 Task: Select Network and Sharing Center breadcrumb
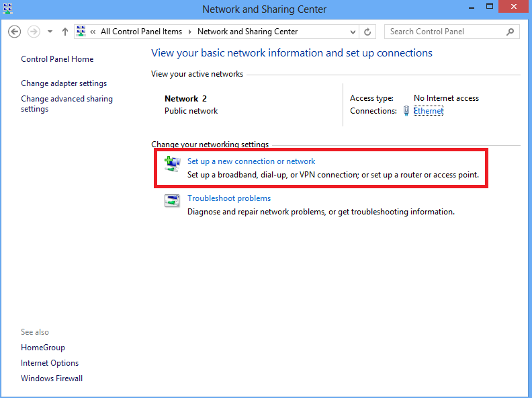[x=247, y=32]
